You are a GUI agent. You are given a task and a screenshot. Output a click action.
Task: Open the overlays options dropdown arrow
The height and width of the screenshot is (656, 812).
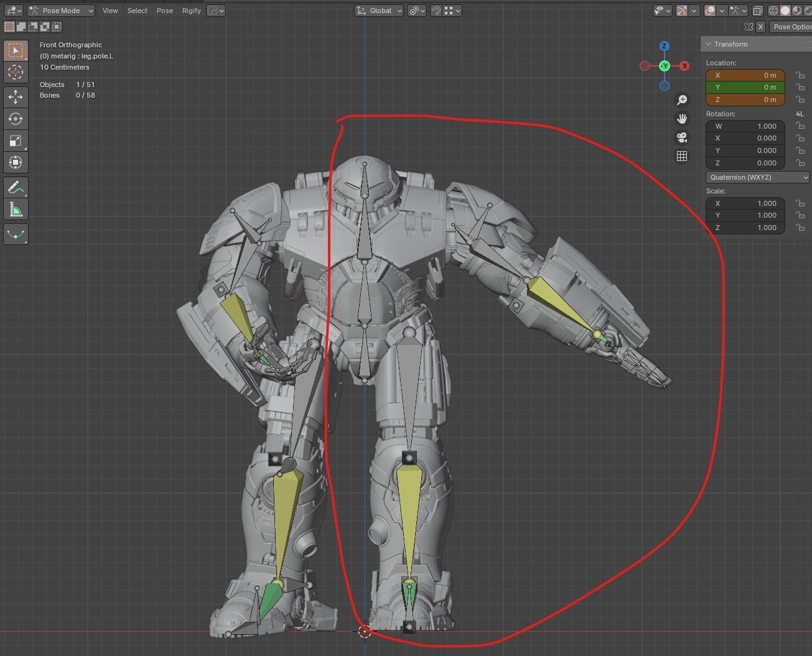pos(722,11)
